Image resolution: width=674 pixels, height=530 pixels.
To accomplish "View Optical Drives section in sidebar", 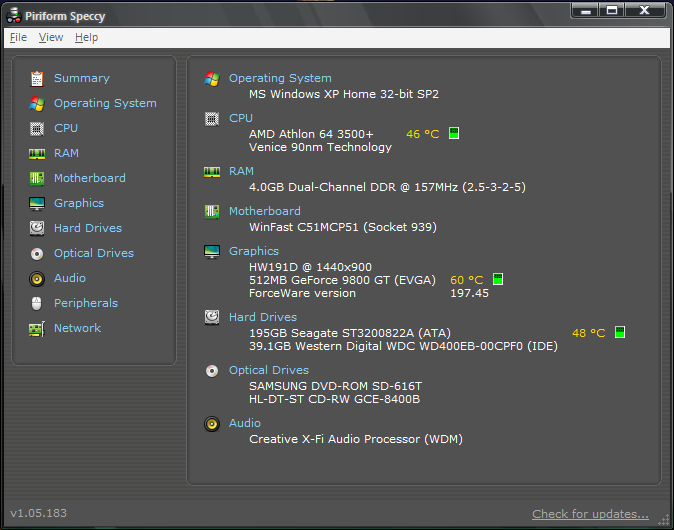I will pyautogui.click(x=94, y=253).
